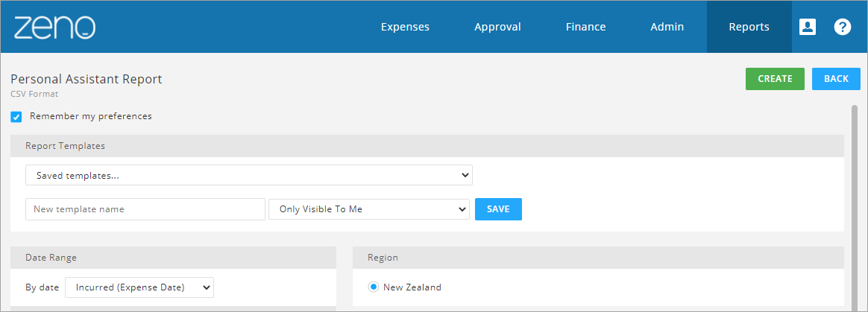Go to the Expenses menu
868x312 pixels.
pyautogui.click(x=405, y=27)
